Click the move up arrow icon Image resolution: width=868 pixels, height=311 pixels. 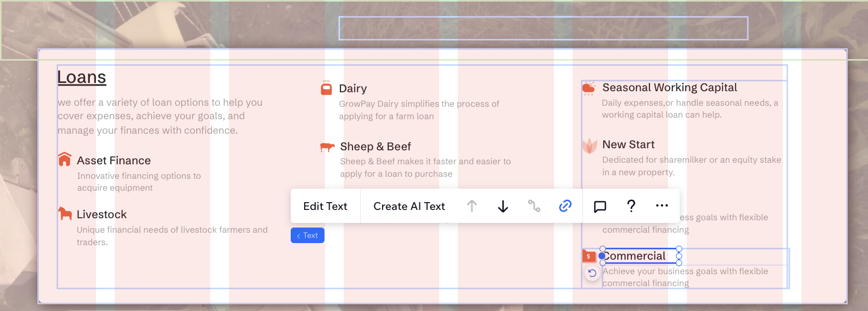tap(471, 206)
